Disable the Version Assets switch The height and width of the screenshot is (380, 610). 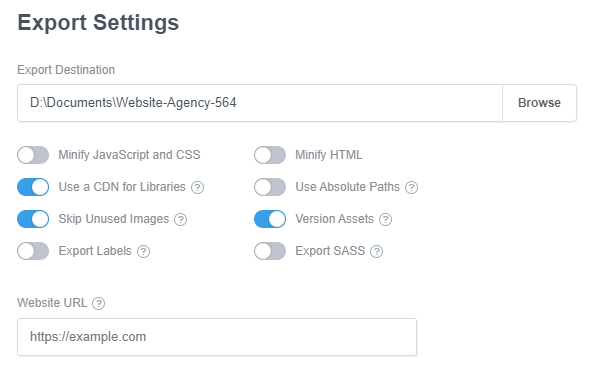coord(270,219)
